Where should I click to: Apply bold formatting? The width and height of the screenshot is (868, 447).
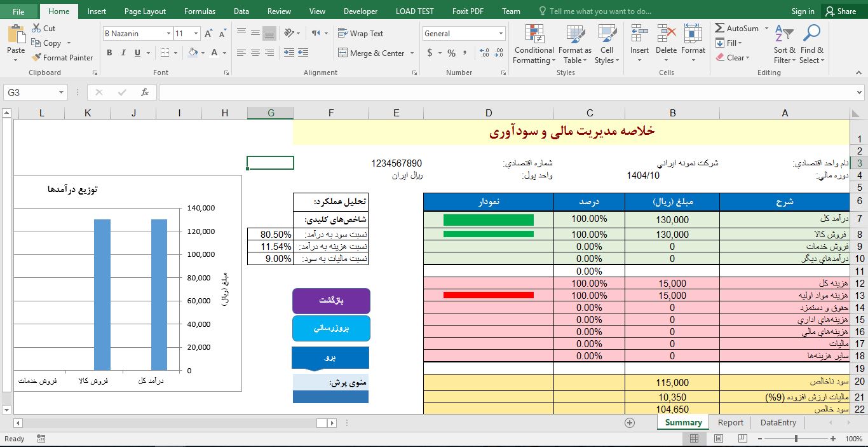click(x=108, y=53)
